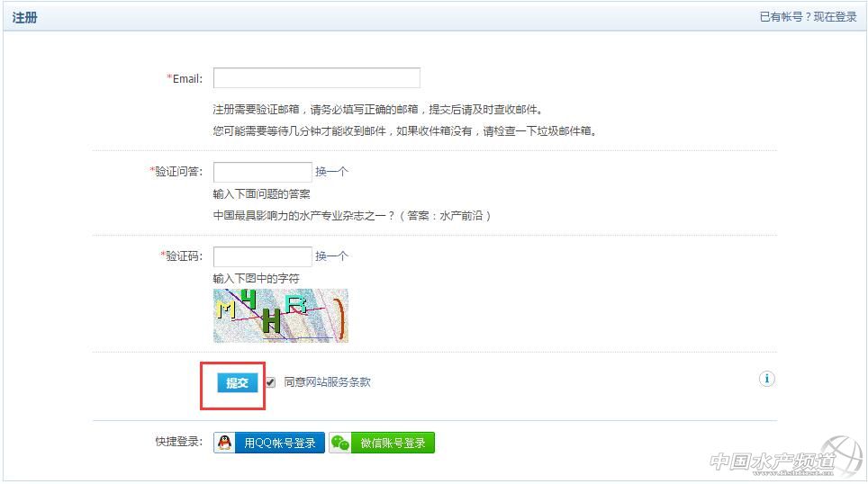Click the captcha image to refresh it

[280, 316]
